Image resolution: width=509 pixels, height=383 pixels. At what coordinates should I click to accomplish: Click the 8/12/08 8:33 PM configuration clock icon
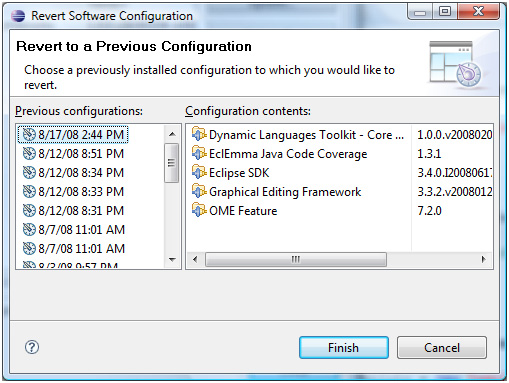tap(29, 192)
